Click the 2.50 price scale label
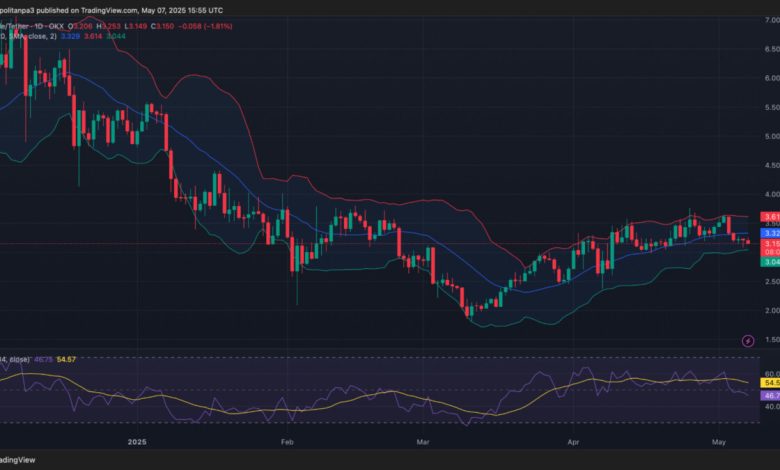 [772, 282]
